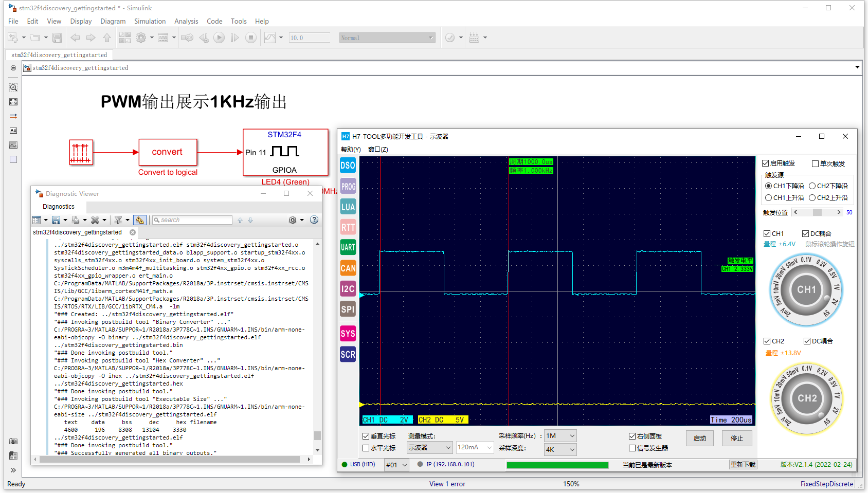Click the Update Diagram icon
The height and width of the screenshot is (493, 868).
pyautogui.click(x=187, y=38)
